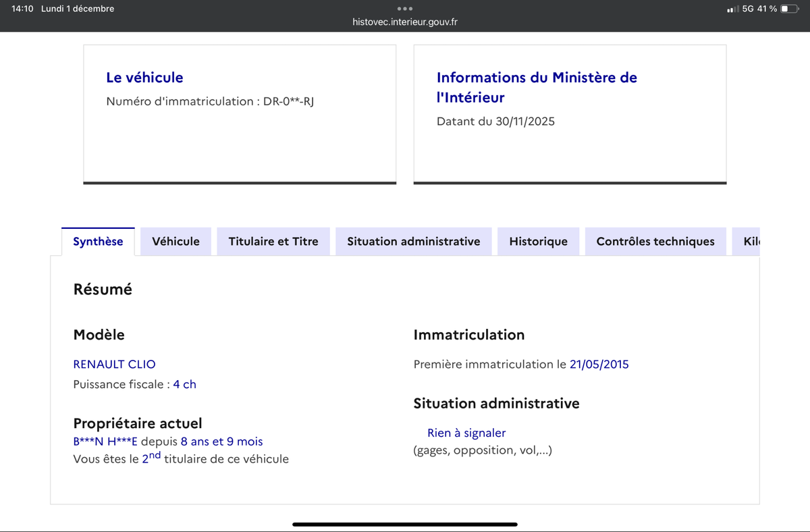Tap the battery indicator in the status bar
Screen dimensions: 810x532
[x=788, y=9]
